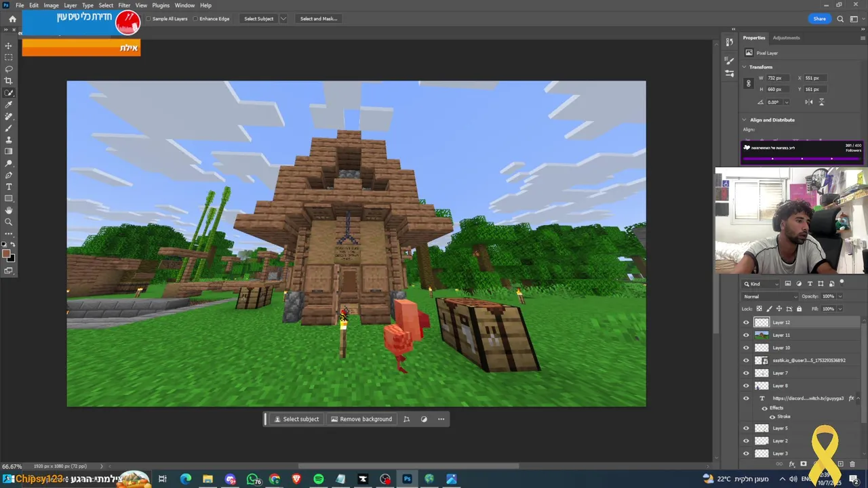Click lock transparent pixels icon

pyautogui.click(x=759, y=309)
